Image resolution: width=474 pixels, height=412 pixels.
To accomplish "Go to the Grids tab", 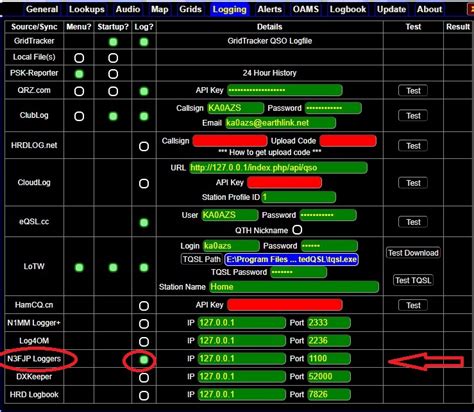I will (190, 9).
